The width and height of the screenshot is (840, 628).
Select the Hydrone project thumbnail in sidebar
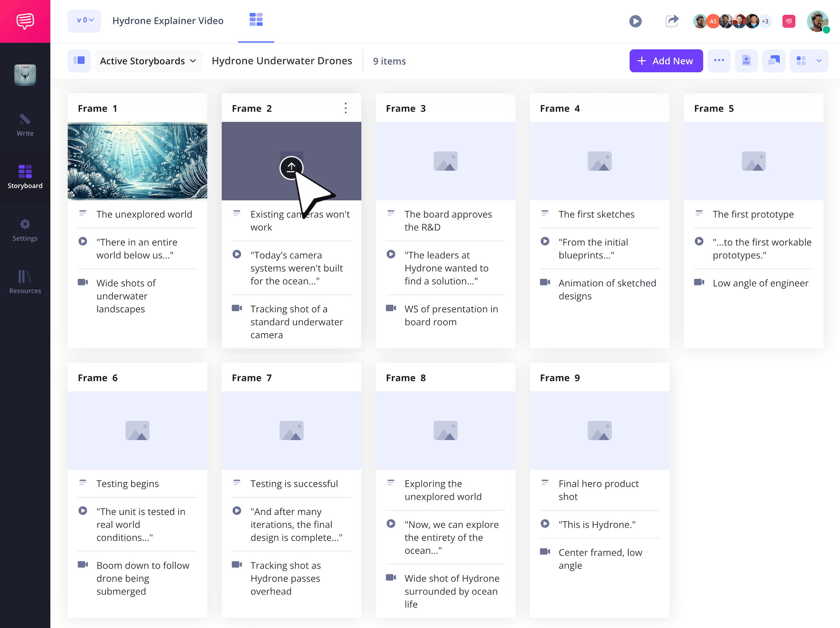point(25,74)
